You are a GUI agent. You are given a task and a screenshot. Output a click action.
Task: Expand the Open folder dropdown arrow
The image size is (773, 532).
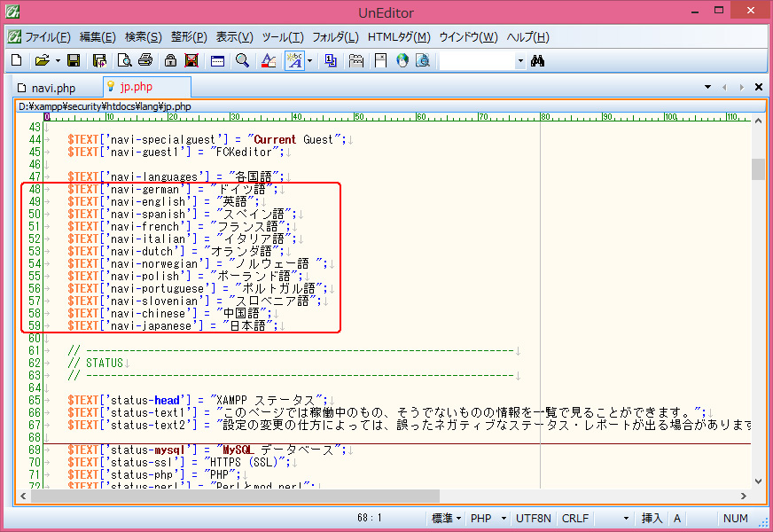pyautogui.click(x=58, y=60)
